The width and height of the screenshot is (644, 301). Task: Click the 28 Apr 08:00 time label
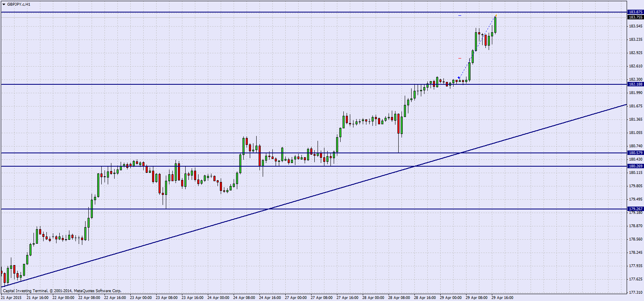[399, 298]
